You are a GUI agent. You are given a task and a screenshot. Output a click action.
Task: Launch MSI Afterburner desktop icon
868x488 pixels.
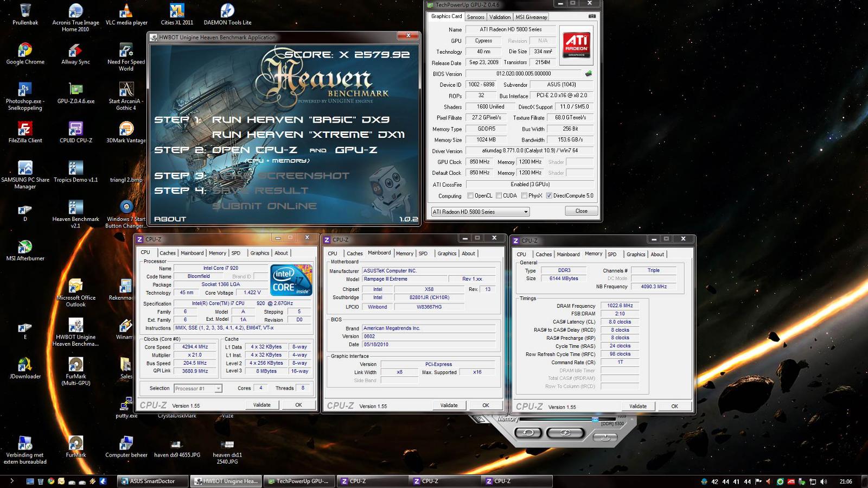25,250
